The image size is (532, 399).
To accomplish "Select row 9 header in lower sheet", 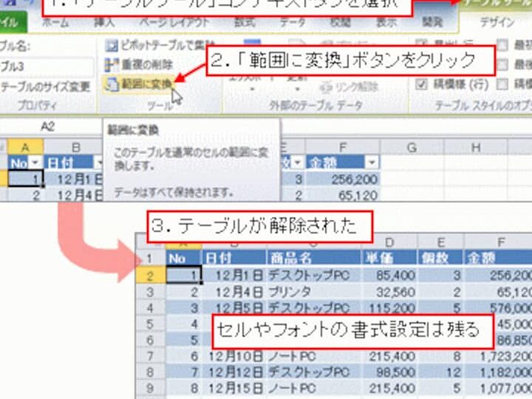I will (151, 387).
